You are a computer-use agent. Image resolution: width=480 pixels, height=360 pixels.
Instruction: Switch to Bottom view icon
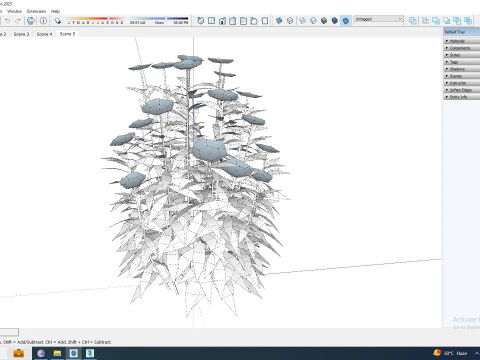tap(265, 21)
